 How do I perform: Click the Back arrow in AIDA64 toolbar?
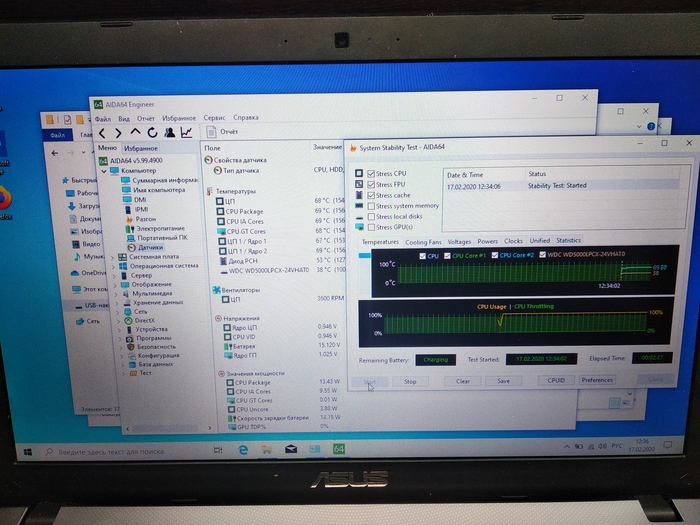(101, 132)
